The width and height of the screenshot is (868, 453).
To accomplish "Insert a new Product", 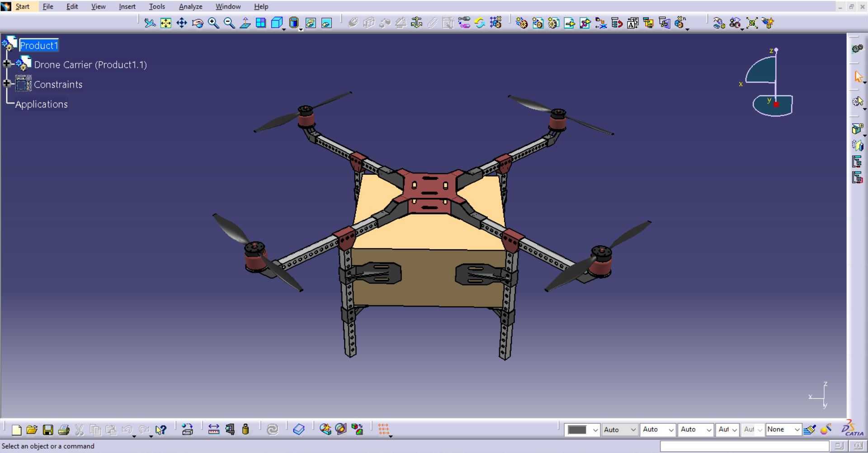I will point(538,23).
